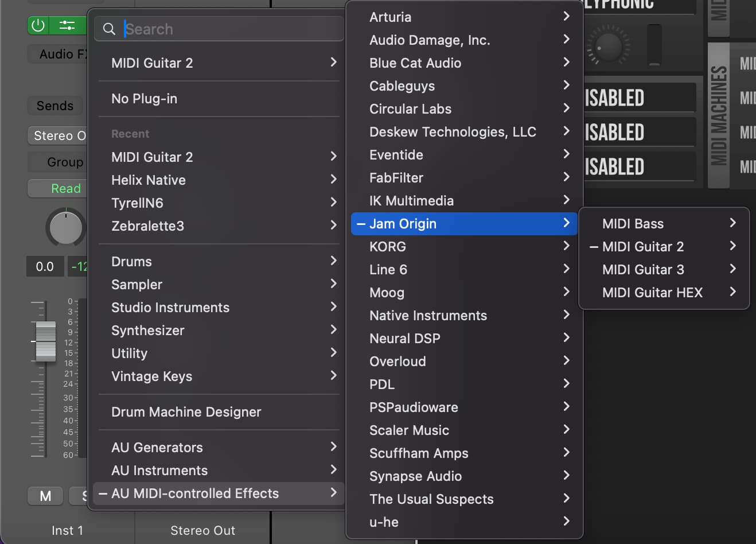Open Helix Native recent entry
Screen dimensions: 756x544
coord(219,180)
